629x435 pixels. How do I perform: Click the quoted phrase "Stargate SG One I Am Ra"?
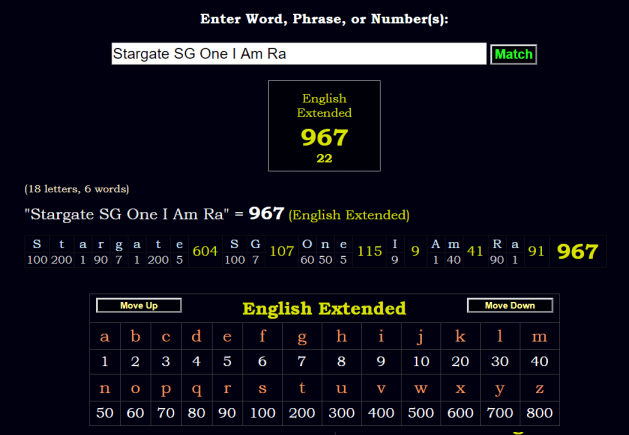[x=127, y=214]
